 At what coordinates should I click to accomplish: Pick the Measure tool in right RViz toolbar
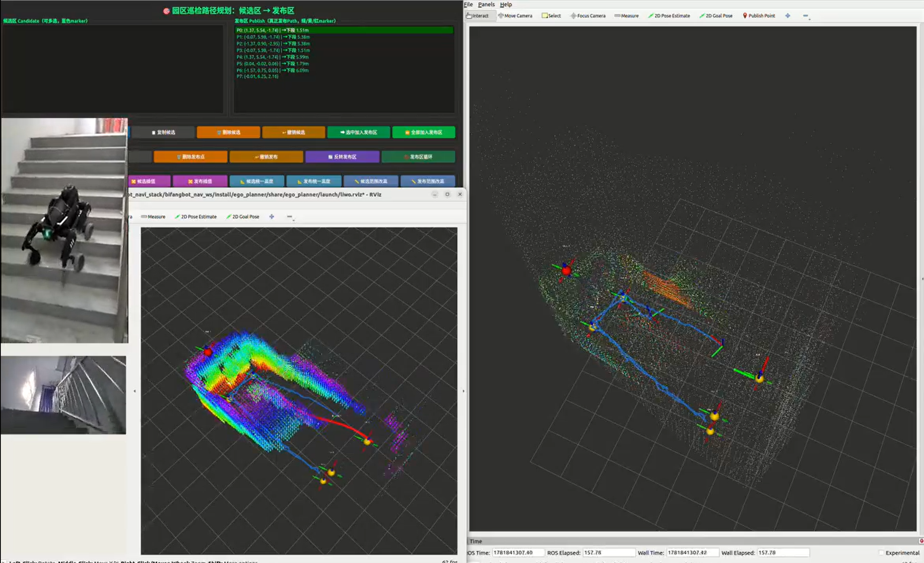pyautogui.click(x=626, y=16)
